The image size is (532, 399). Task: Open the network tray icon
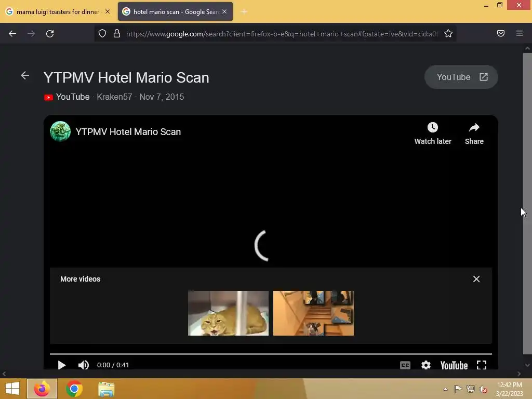[471, 389]
